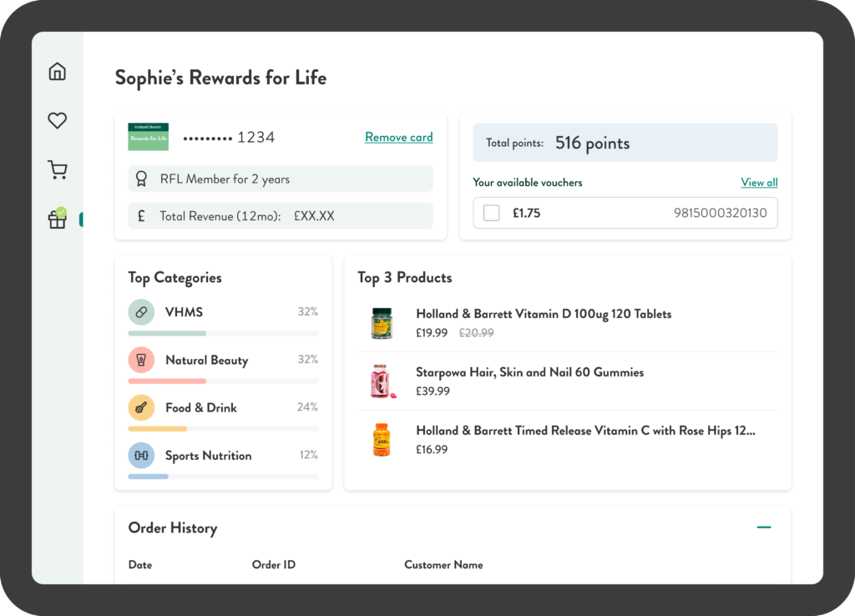The image size is (855, 616).
Task: Open the heart favourites icon in sidebar
Action: coord(58,120)
